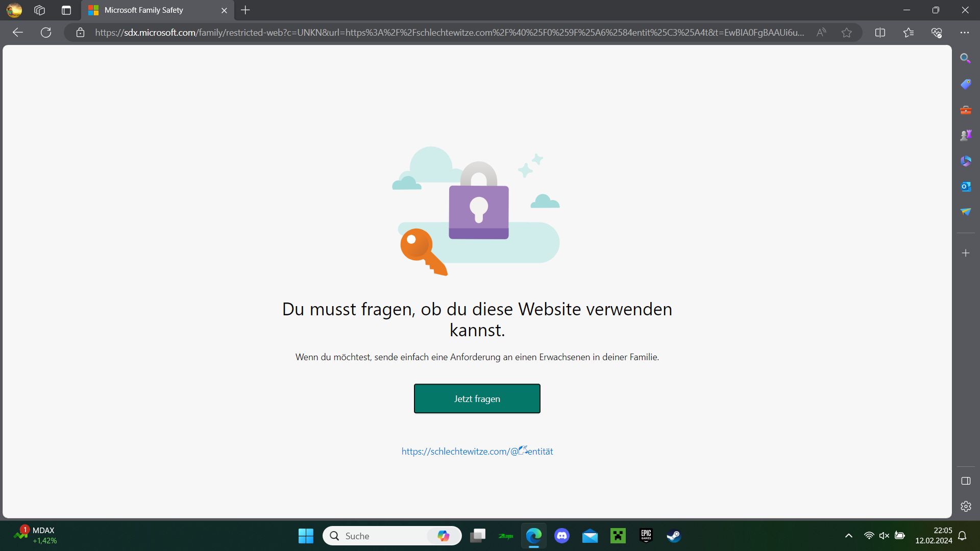Open the schlechtewitze.com link

point(477,451)
